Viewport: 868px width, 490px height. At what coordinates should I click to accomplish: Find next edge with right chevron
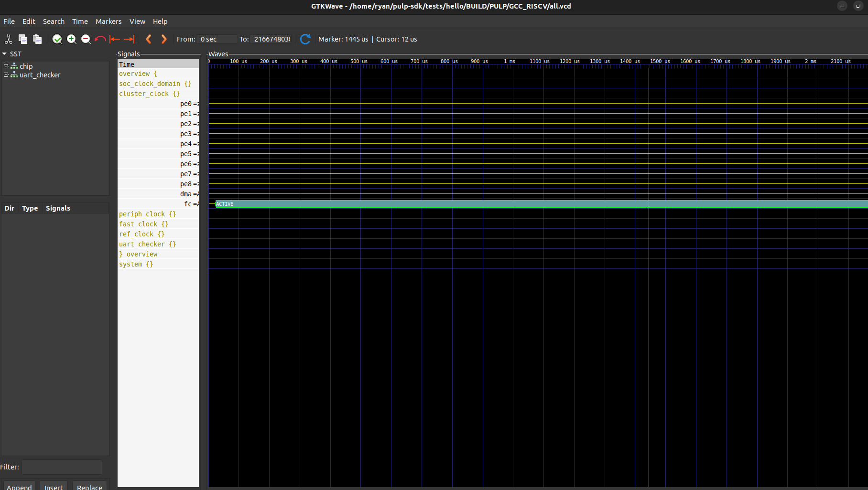(164, 39)
